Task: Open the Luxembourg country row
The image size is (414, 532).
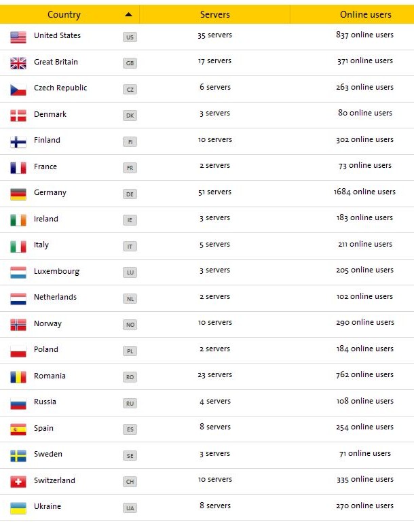Action: click(207, 272)
